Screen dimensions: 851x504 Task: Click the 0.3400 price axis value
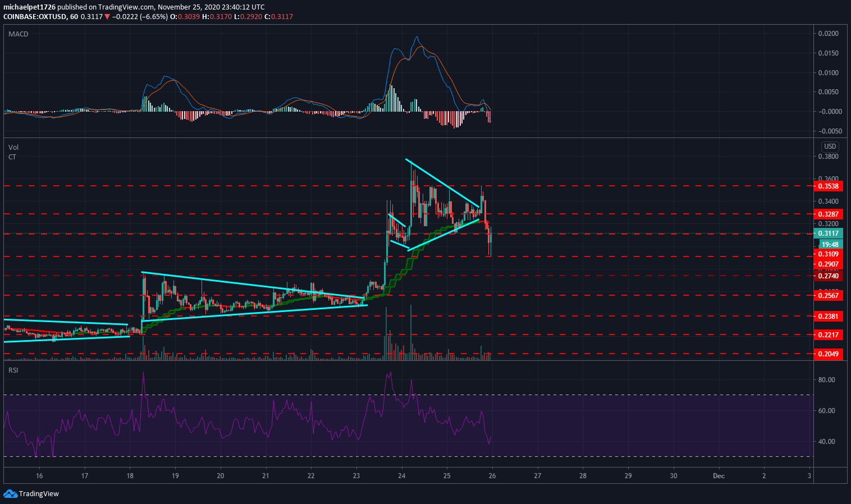[828, 201]
